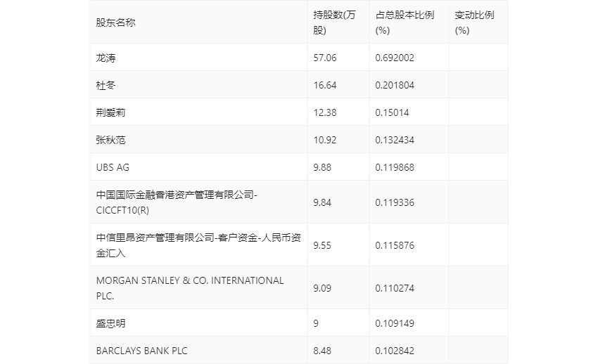Select shareholder name 龙涛
The image size is (598, 364).
(x=106, y=58)
